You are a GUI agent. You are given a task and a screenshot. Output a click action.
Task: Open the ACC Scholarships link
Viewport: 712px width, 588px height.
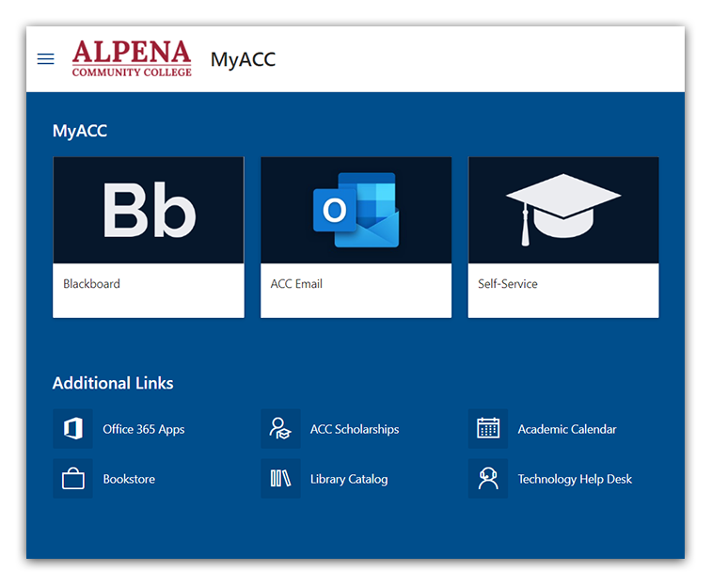(x=355, y=429)
